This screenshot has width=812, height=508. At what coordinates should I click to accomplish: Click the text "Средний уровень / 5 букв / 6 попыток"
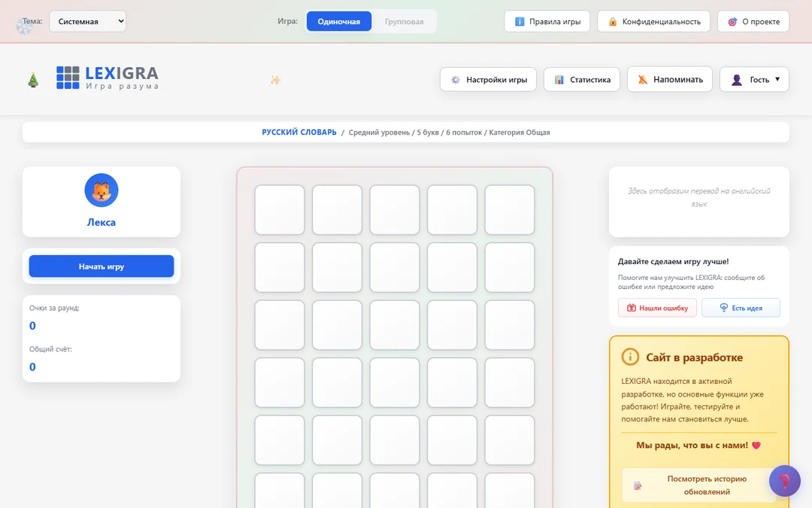415,132
